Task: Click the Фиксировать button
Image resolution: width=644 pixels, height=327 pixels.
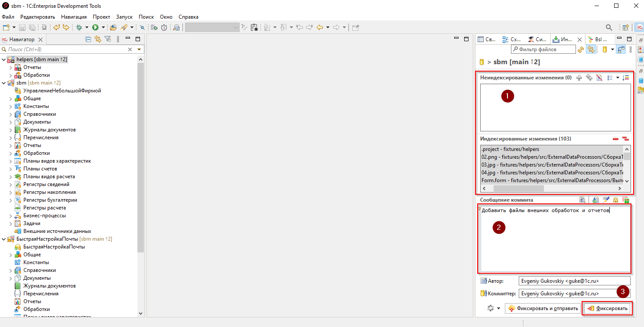Action: [607, 308]
